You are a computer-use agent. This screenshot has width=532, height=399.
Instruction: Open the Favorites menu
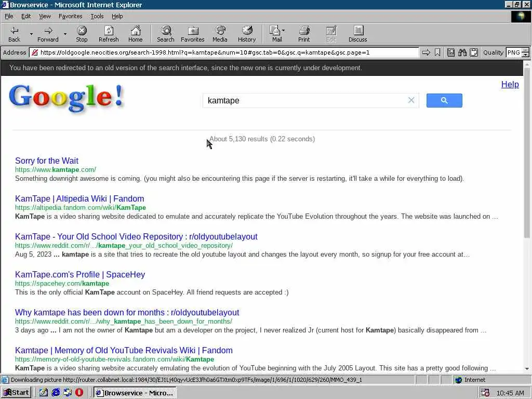pyautogui.click(x=70, y=16)
